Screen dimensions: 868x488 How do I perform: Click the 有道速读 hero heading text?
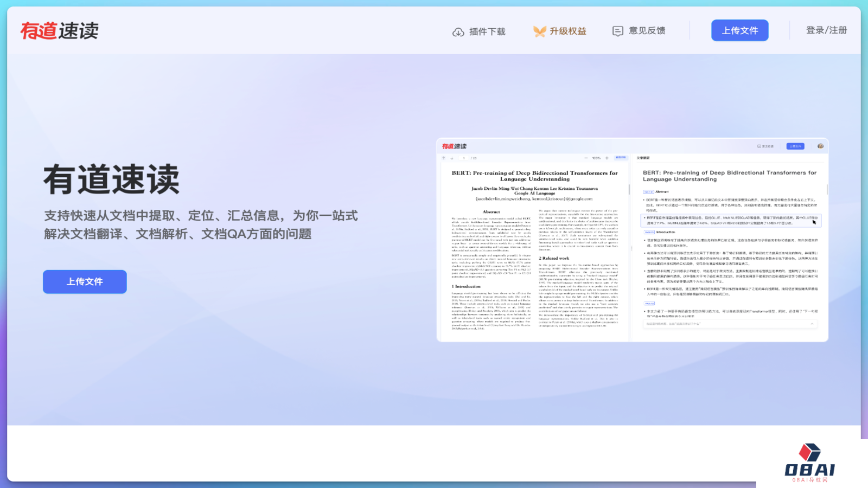[x=112, y=179]
